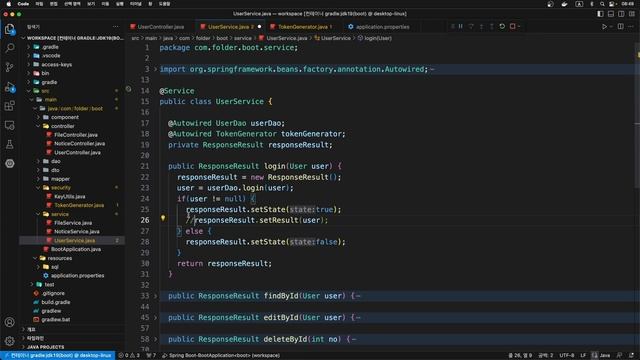640x360 pixels.
Task: Select the UserService.java tab
Action: pyautogui.click(x=231, y=27)
